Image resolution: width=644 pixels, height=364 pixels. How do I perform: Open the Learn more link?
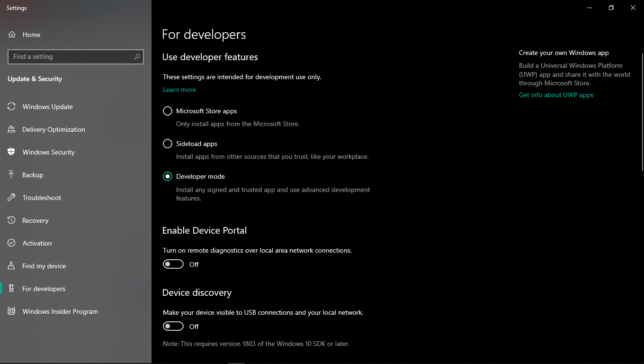pyautogui.click(x=179, y=90)
